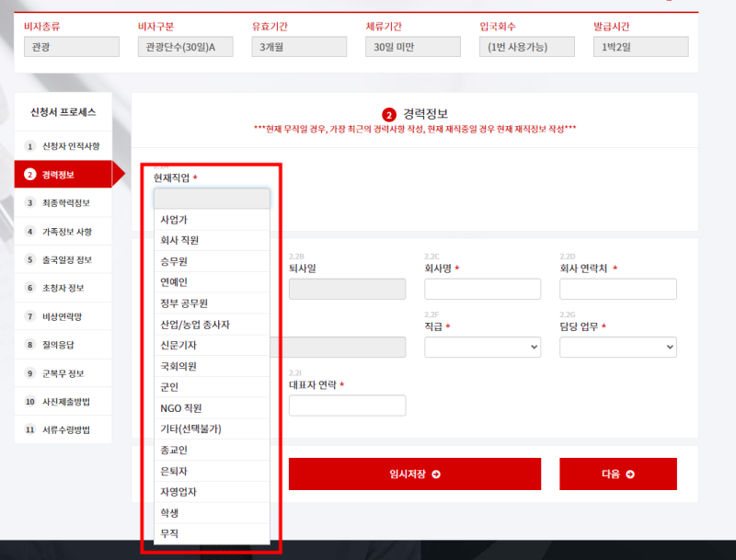The width and height of the screenshot is (736, 560).
Task: Open the 현재직업 dropdown field
Action: [212, 199]
